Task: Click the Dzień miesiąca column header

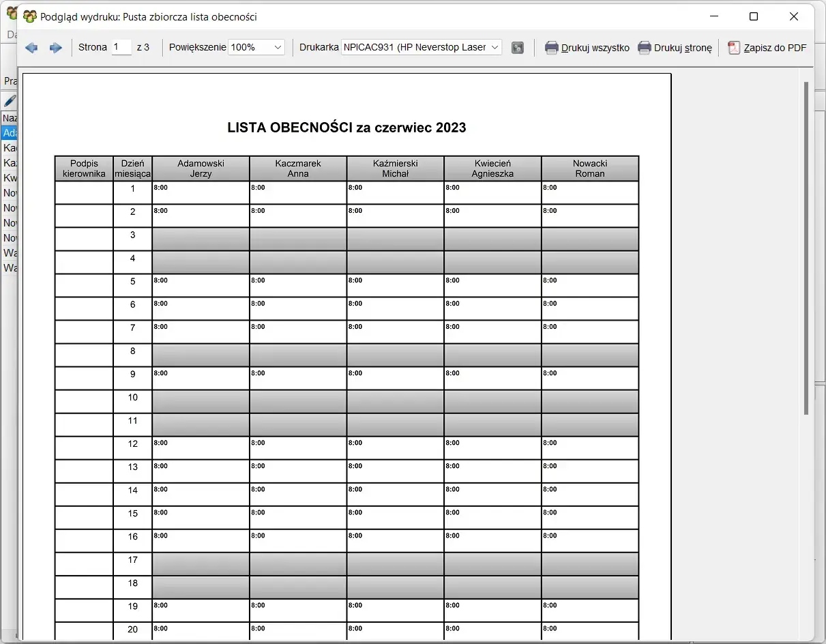Action: coord(133,169)
